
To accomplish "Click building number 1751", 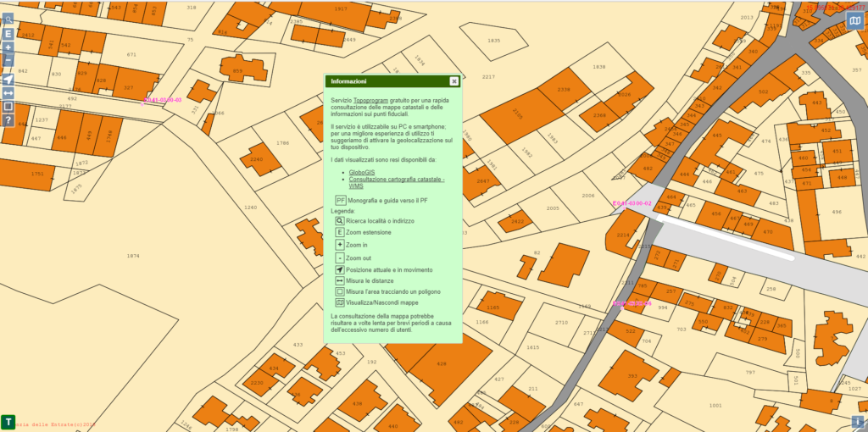I will (x=37, y=174).
